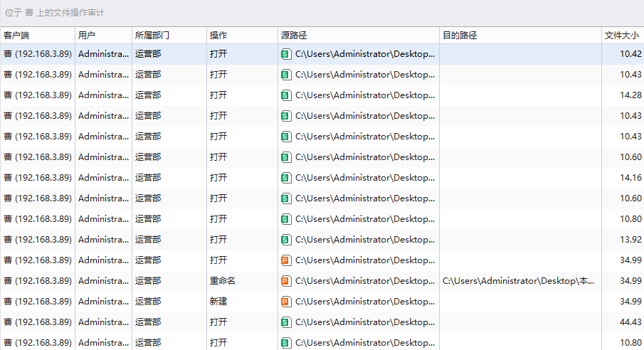Image resolution: width=644 pixels, height=350 pixels.
Task: Click the 用户 column header
Action: click(x=87, y=36)
